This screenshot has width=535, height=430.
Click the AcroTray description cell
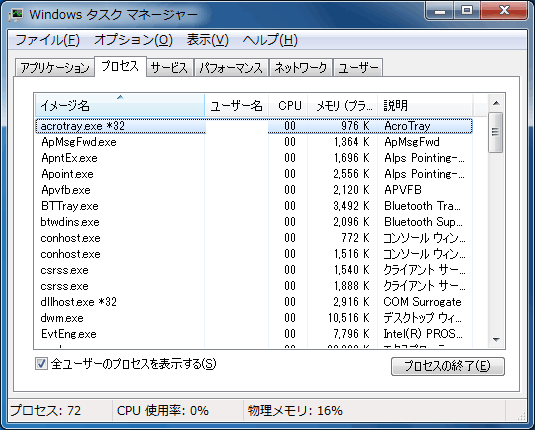407,126
